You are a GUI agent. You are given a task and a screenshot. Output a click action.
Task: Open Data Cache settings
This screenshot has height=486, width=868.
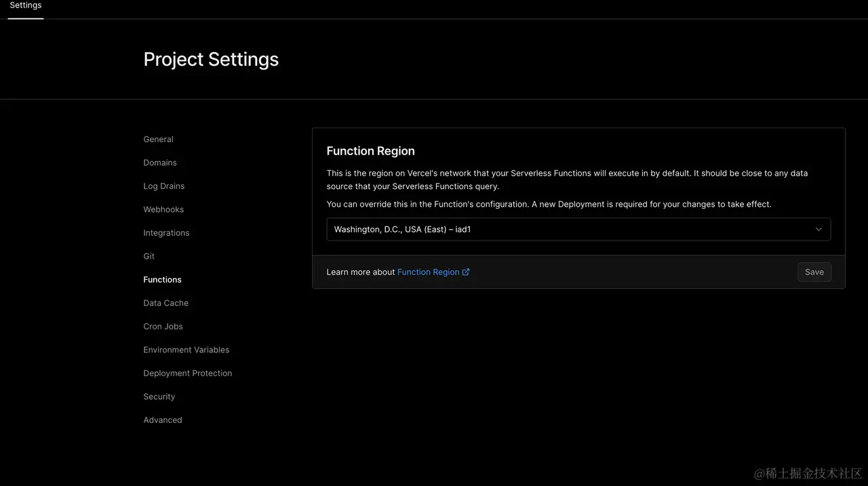point(165,303)
